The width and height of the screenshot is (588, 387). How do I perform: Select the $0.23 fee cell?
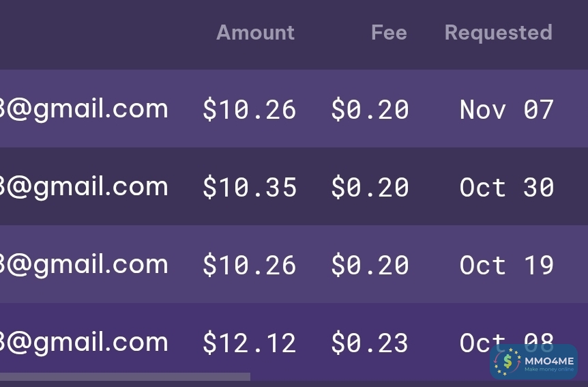tap(370, 343)
